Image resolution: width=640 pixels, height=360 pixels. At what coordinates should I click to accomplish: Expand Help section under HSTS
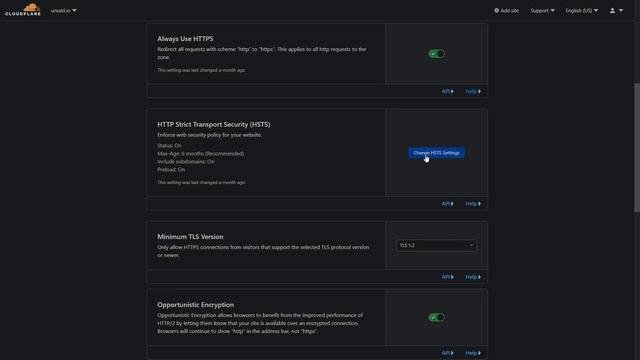473,204
